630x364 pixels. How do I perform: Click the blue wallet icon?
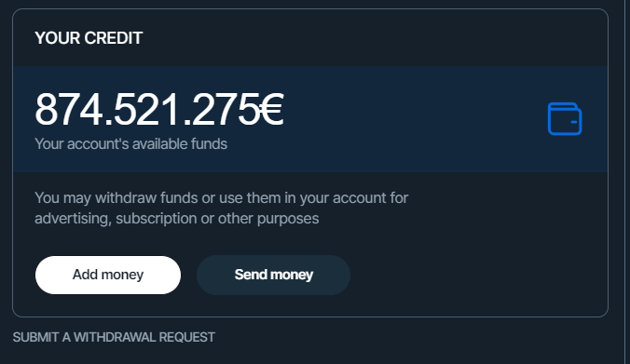point(565,119)
